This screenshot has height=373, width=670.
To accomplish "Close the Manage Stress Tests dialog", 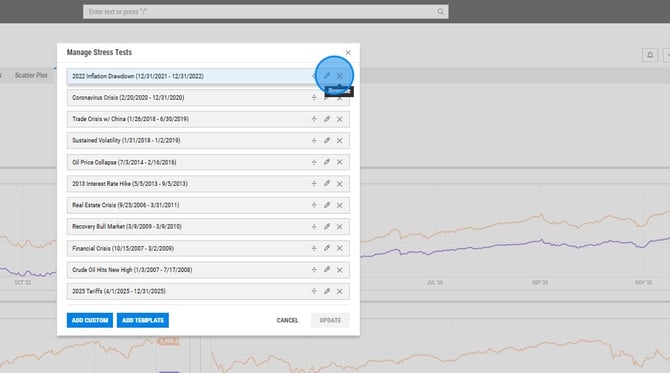I will pos(348,53).
